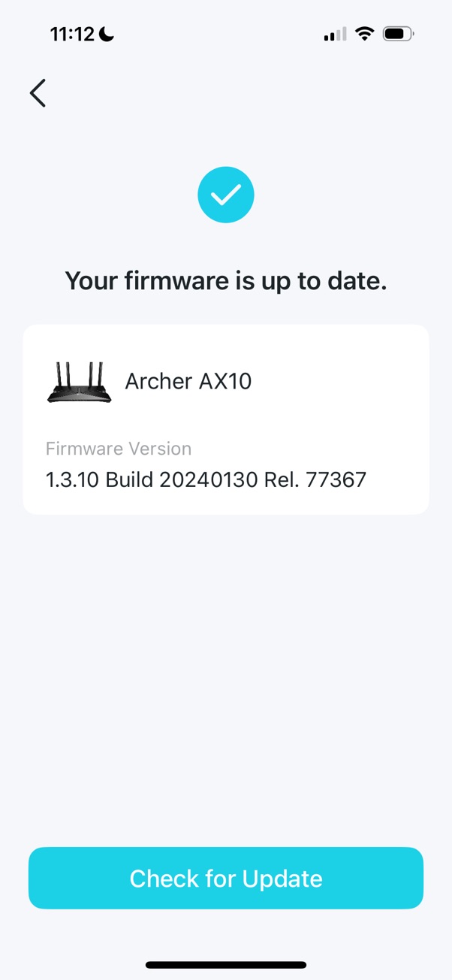Tap the Do Not Disturb moon icon
The width and height of the screenshot is (452, 980).
click(x=107, y=34)
